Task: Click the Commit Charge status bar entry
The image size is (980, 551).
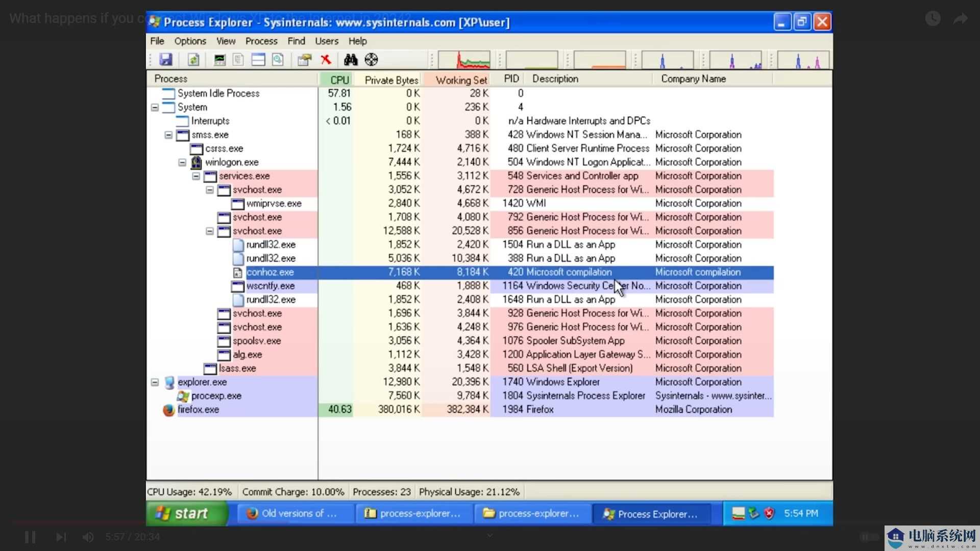Action: pyautogui.click(x=293, y=492)
